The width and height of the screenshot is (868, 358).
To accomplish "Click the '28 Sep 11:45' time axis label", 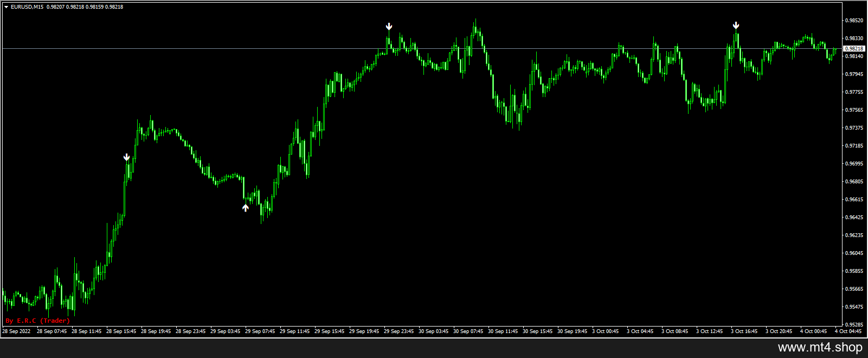I will 86,331.
